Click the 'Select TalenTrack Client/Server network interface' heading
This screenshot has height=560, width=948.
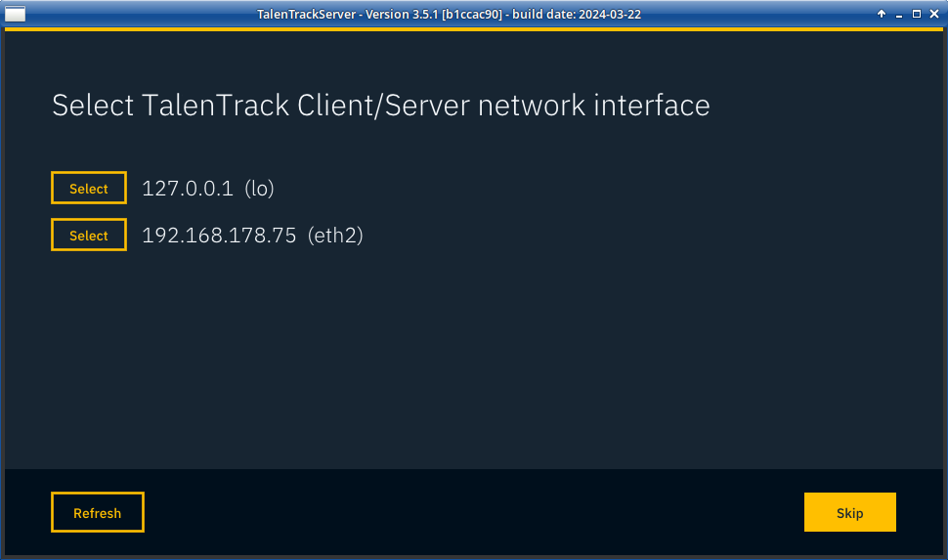click(x=380, y=106)
